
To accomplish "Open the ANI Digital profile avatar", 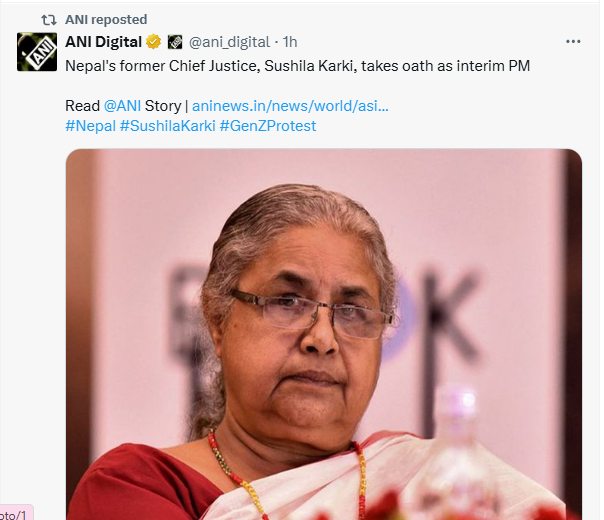I will pos(37,51).
